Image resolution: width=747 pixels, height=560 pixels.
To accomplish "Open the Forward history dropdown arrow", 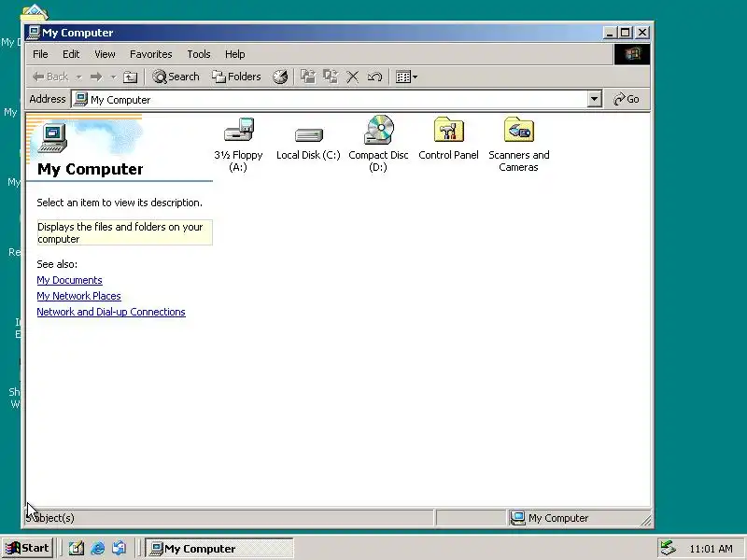I will [113, 77].
